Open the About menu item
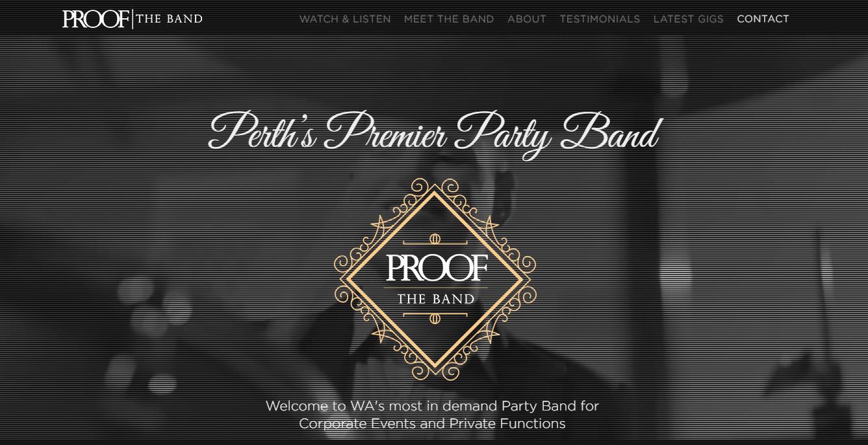The width and height of the screenshot is (868, 445). point(527,19)
